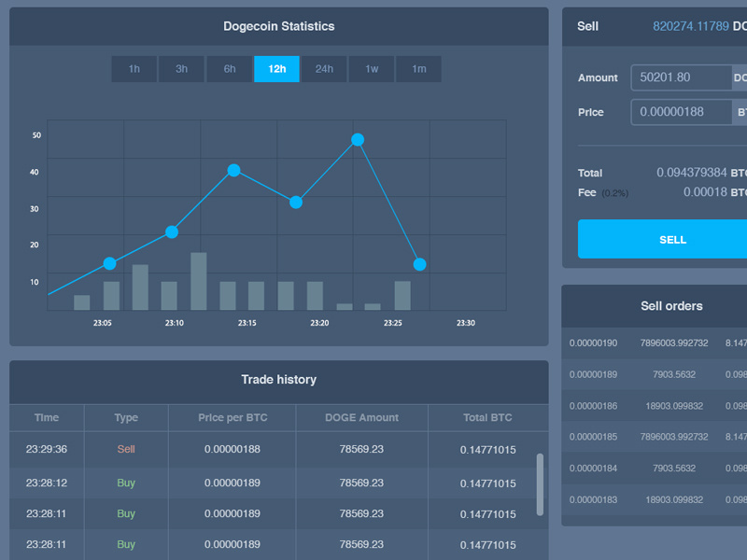Click amount 7903.5632 in 0.00000189 row
Image resolution: width=747 pixels, height=560 pixels.
click(674, 374)
